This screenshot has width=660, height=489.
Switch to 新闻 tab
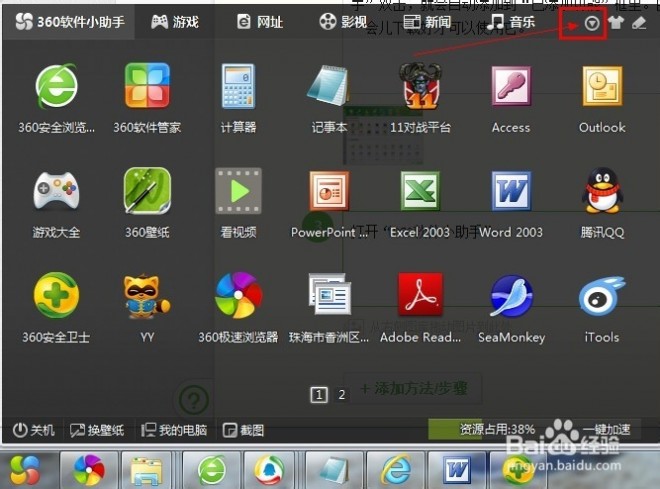tap(427, 21)
